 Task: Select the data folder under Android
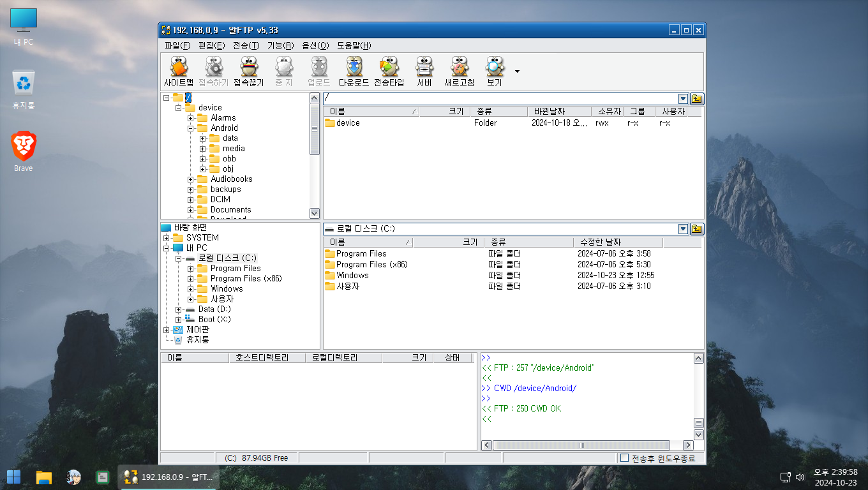coord(230,138)
